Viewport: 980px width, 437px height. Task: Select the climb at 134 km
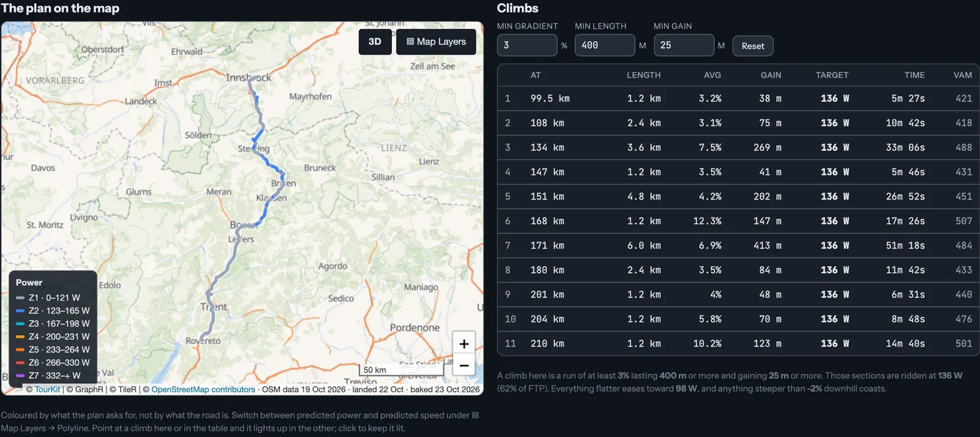tap(738, 148)
